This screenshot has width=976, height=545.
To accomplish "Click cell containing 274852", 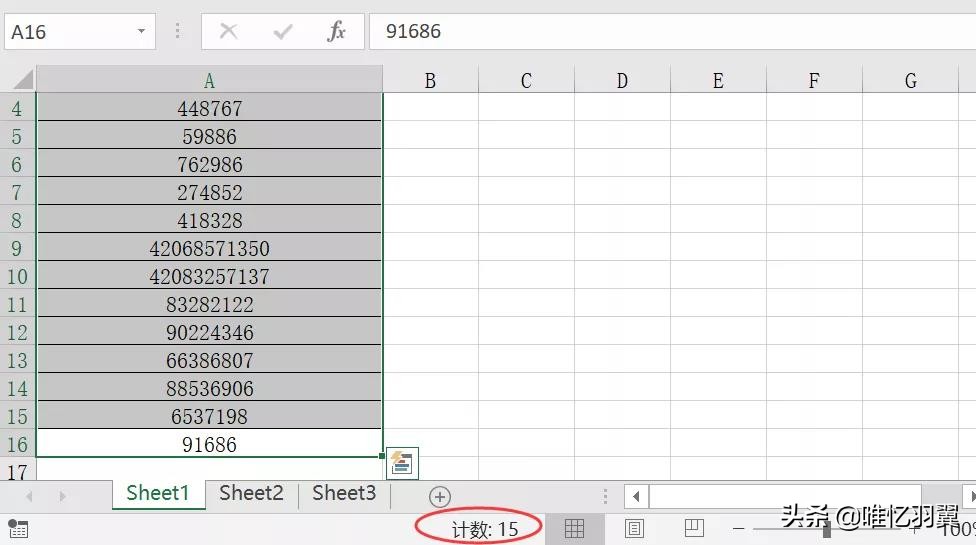I will click(209, 192).
